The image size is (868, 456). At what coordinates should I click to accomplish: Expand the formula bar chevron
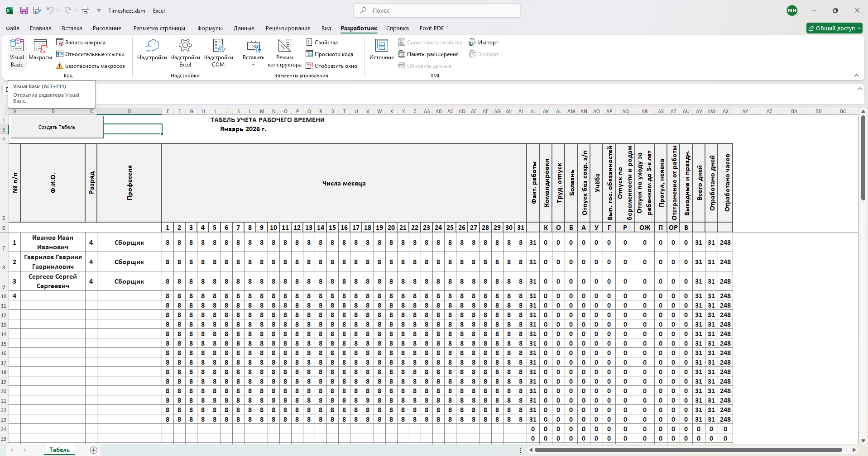coord(860,89)
